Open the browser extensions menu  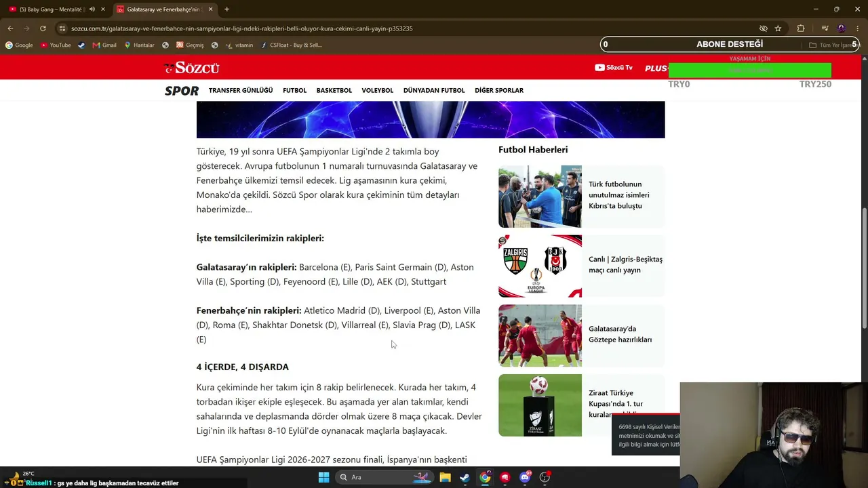(801, 28)
